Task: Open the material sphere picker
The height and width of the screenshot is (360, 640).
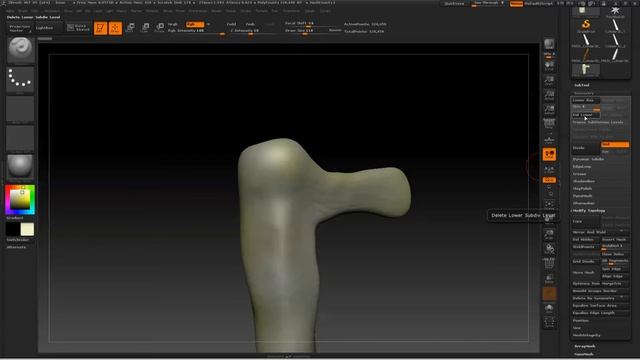Action: (x=20, y=167)
